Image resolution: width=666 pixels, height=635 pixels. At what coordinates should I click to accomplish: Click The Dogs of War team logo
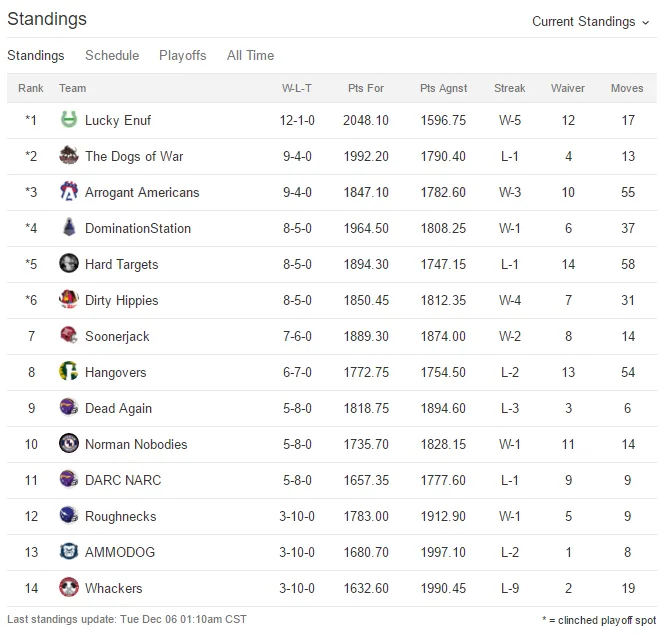68,155
